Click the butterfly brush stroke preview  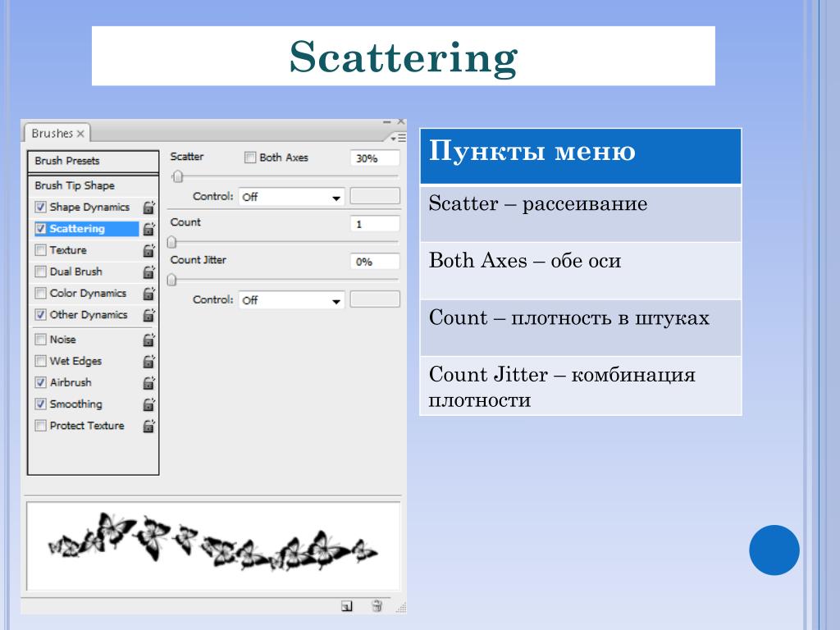coord(213,546)
